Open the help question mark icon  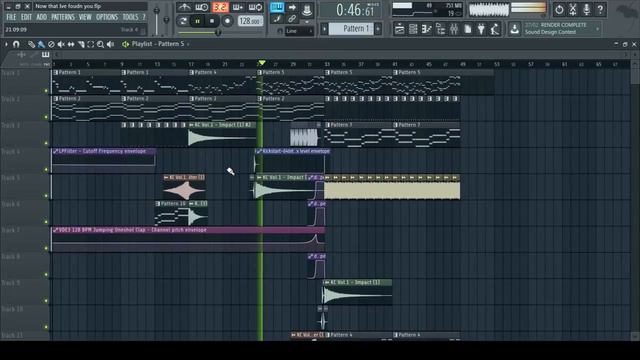(600, 9)
